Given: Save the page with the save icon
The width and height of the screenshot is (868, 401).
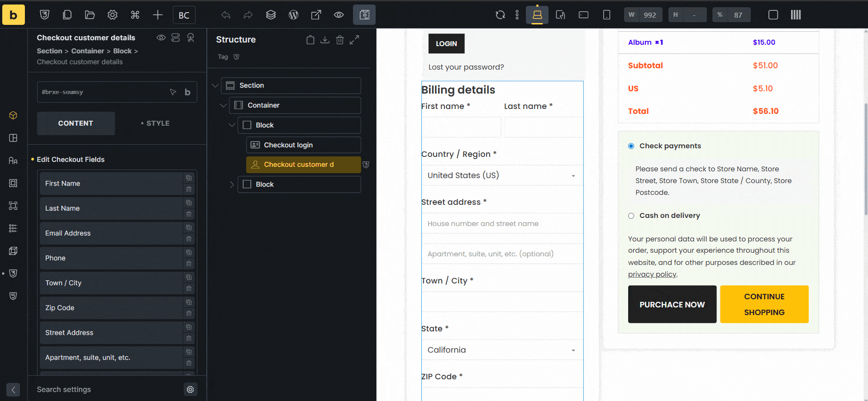Looking at the screenshot, I should coord(364,15).
